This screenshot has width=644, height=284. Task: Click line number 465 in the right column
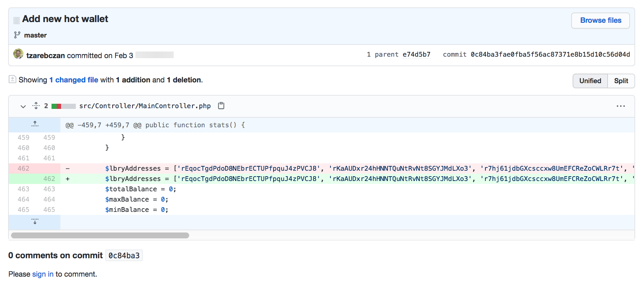click(x=49, y=210)
